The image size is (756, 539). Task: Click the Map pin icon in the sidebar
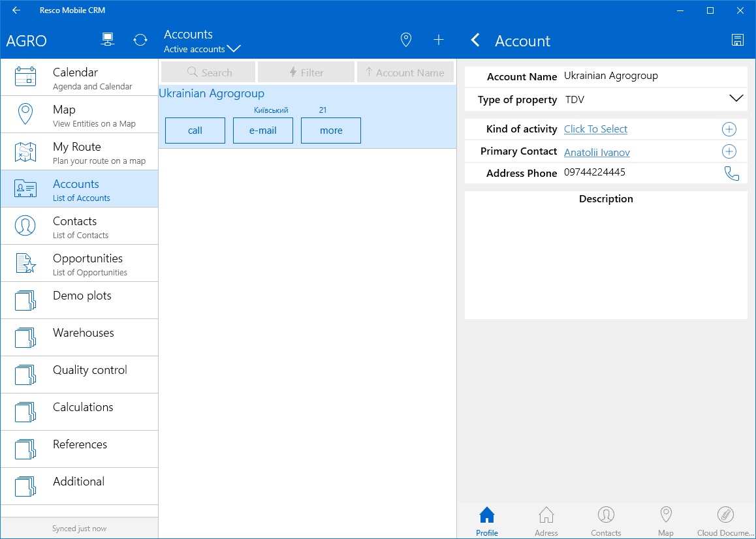coord(25,114)
